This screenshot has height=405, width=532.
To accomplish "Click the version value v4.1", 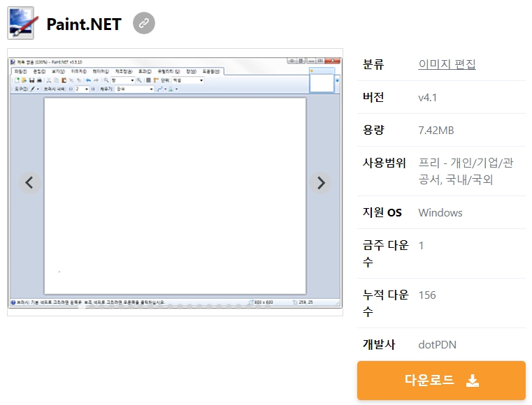I will pos(428,98).
